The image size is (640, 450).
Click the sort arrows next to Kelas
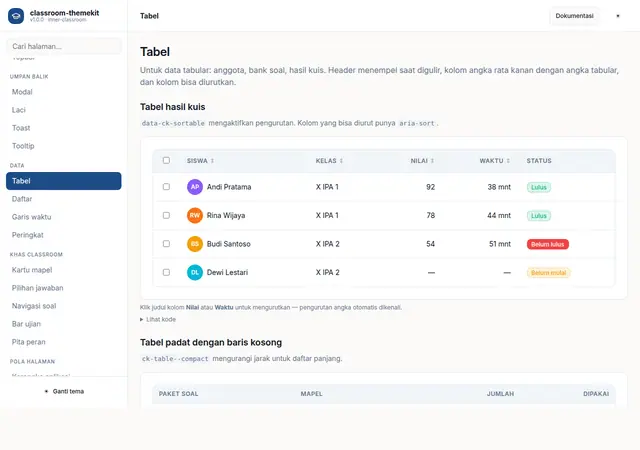tap(341, 161)
